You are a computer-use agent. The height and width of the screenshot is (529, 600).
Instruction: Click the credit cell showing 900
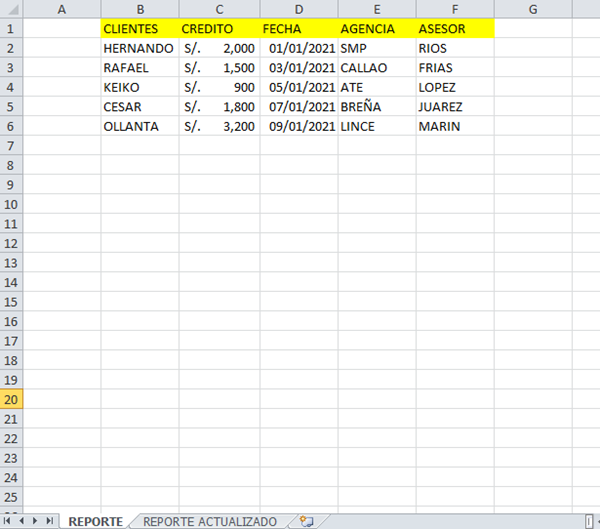(x=220, y=87)
